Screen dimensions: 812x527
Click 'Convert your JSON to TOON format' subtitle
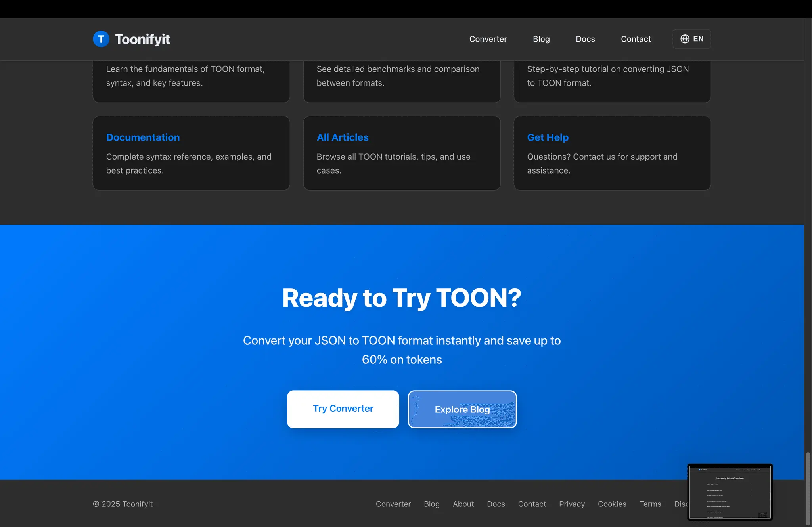pyautogui.click(x=402, y=350)
